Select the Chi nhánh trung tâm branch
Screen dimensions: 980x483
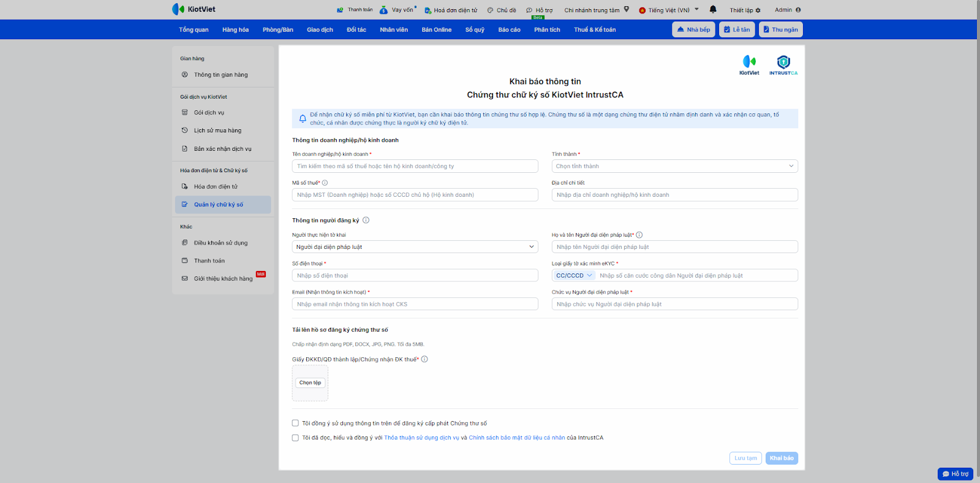(597, 10)
